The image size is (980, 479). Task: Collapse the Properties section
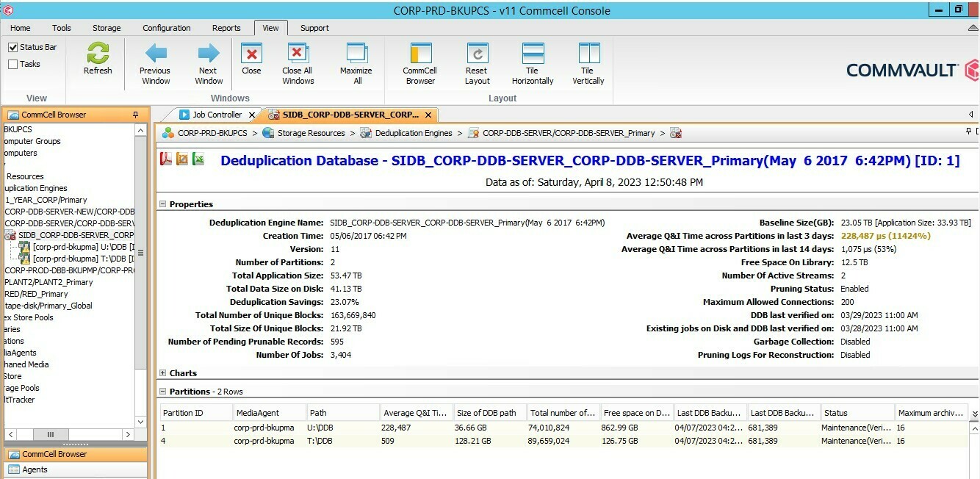[x=163, y=204]
